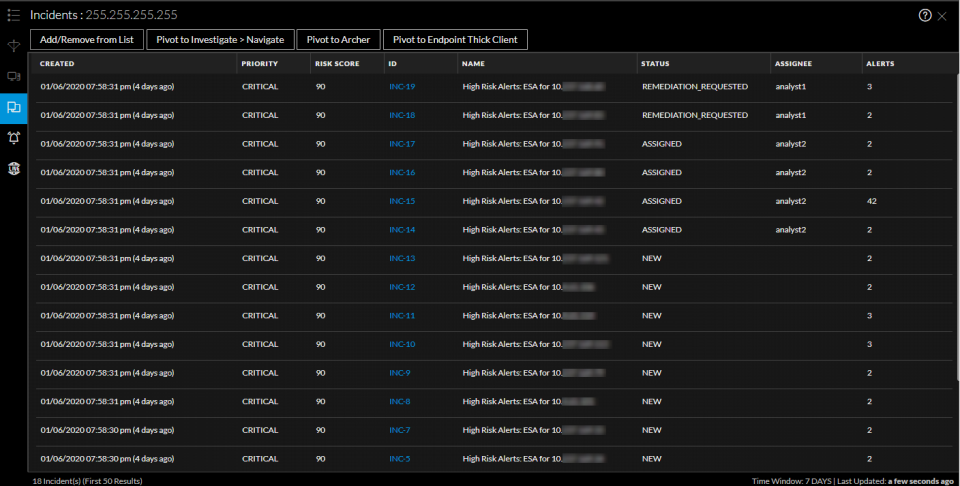The height and width of the screenshot is (486, 960).
Task: Open incident link INC-15
Action: [402, 201]
